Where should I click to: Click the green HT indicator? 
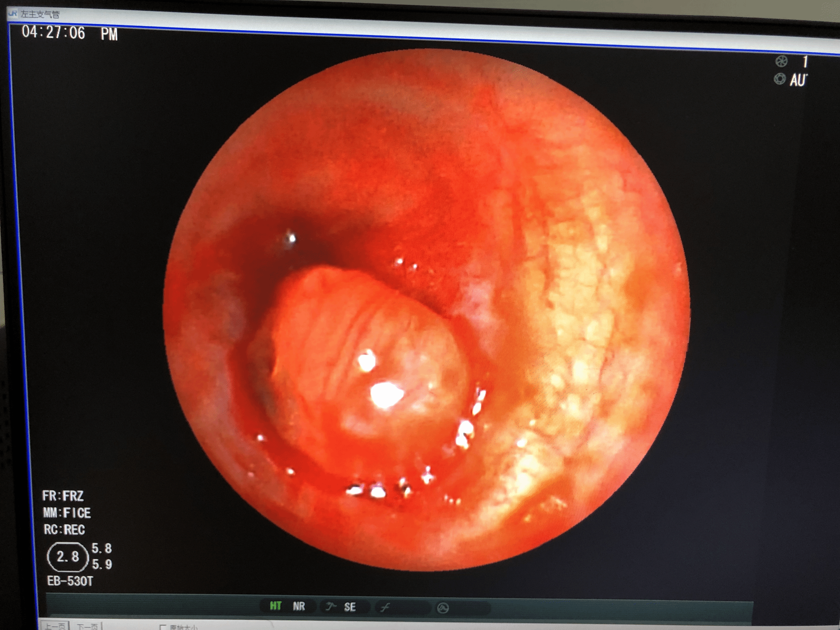click(276, 606)
